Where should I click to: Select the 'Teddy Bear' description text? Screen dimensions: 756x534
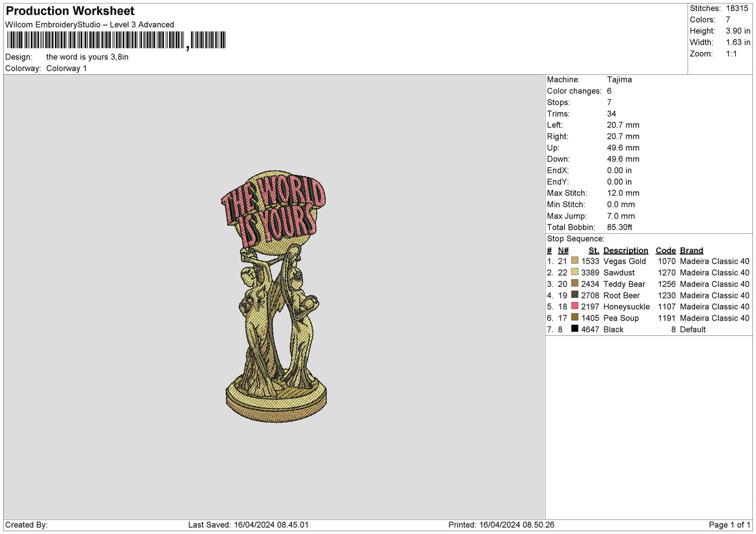(x=624, y=285)
